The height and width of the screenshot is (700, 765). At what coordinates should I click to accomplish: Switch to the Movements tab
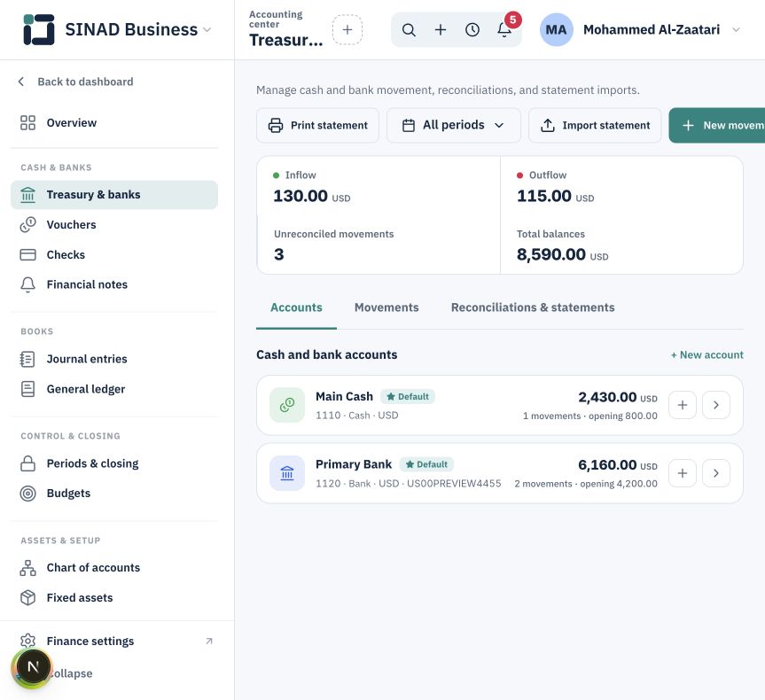click(386, 307)
